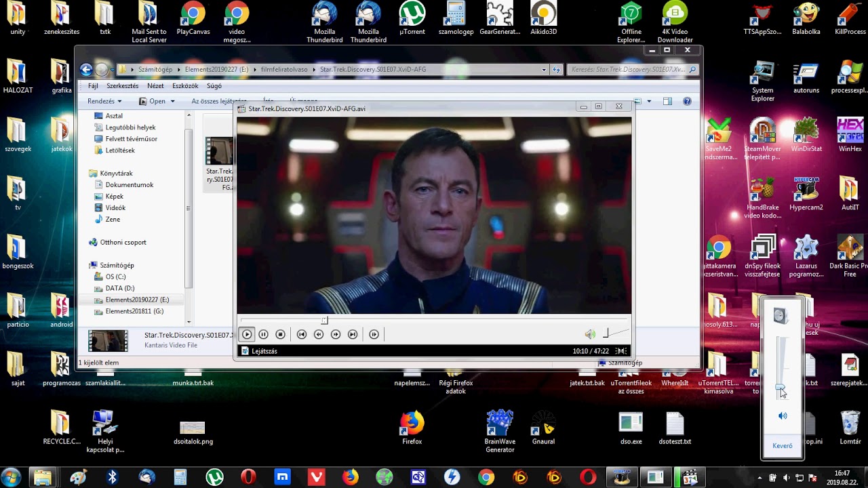Open µTorrent desktop shortcut
The height and width of the screenshot is (488, 868).
point(412,19)
